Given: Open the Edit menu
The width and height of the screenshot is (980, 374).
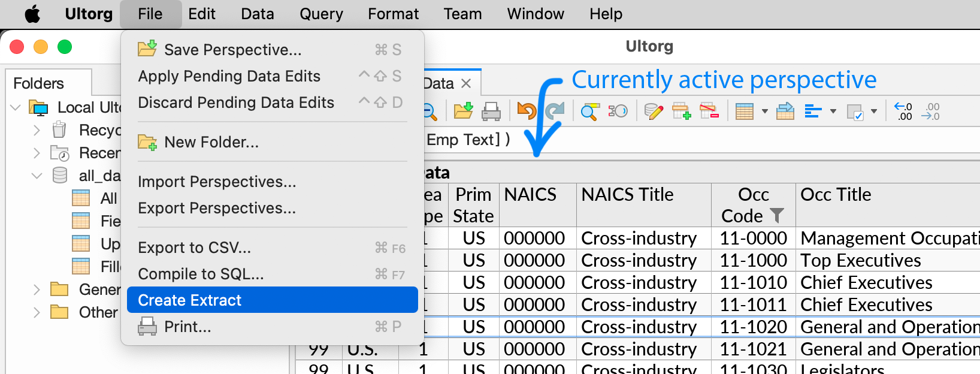Looking at the screenshot, I should (202, 14).
